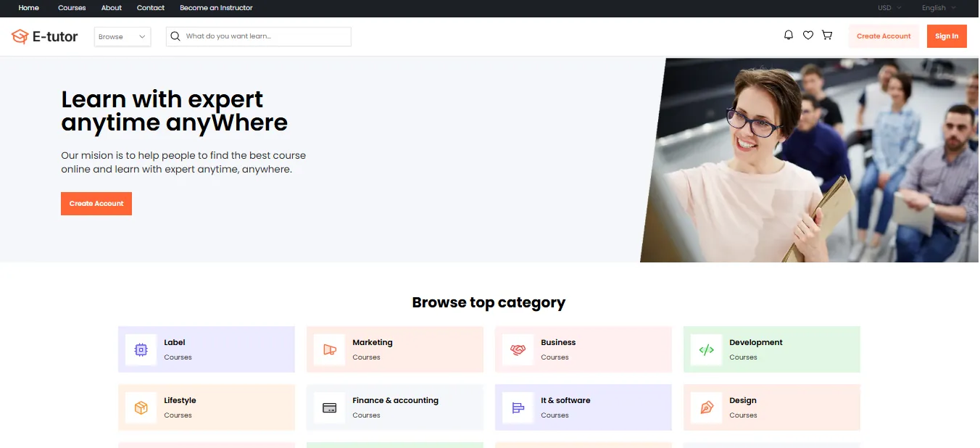Open the Design category title
Viewport: 980px width, 448px height.
coord(743,400)
